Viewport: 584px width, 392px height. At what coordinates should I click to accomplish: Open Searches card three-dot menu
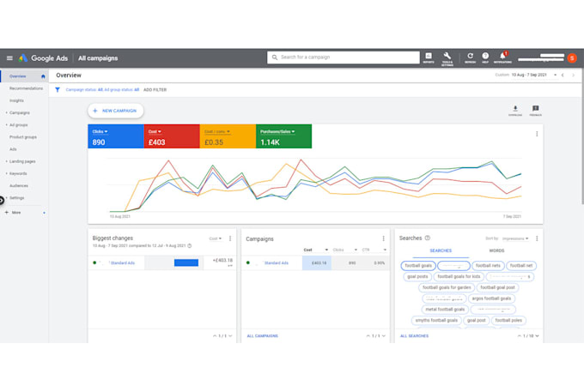pyautogui.click(x=537, y=238)
